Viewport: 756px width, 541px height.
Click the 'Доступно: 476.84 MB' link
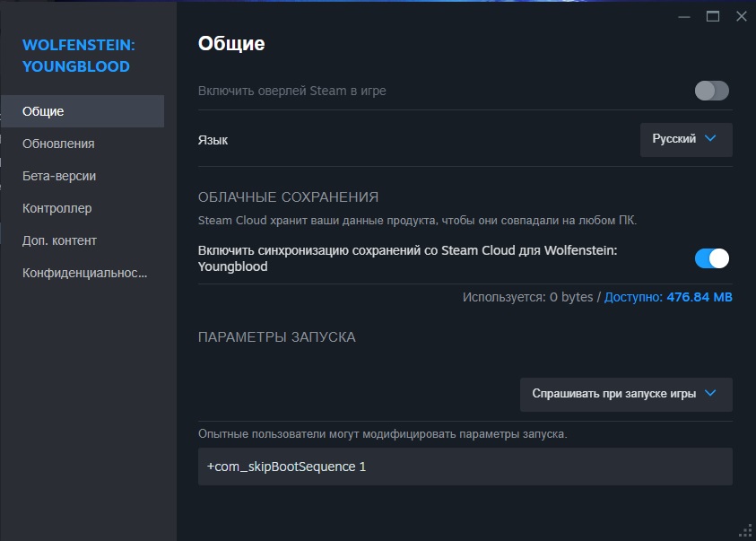pyautogui.click(x=668, y=297)
